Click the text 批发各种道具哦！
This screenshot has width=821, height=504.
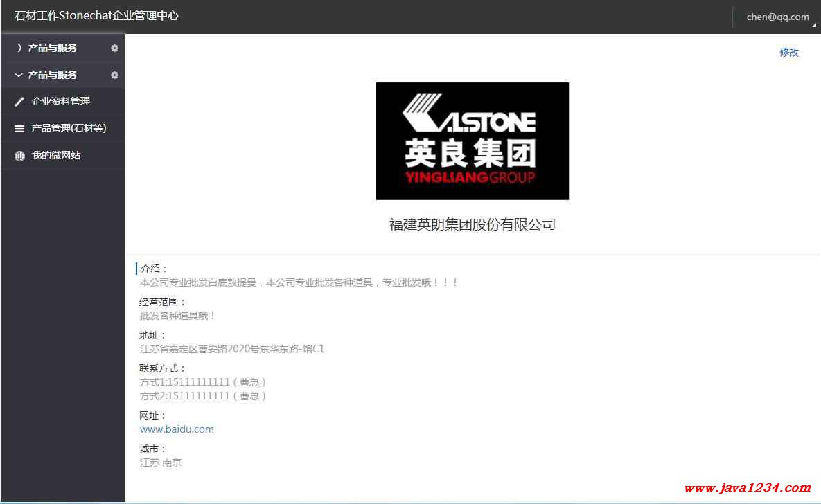click(178, 316)
